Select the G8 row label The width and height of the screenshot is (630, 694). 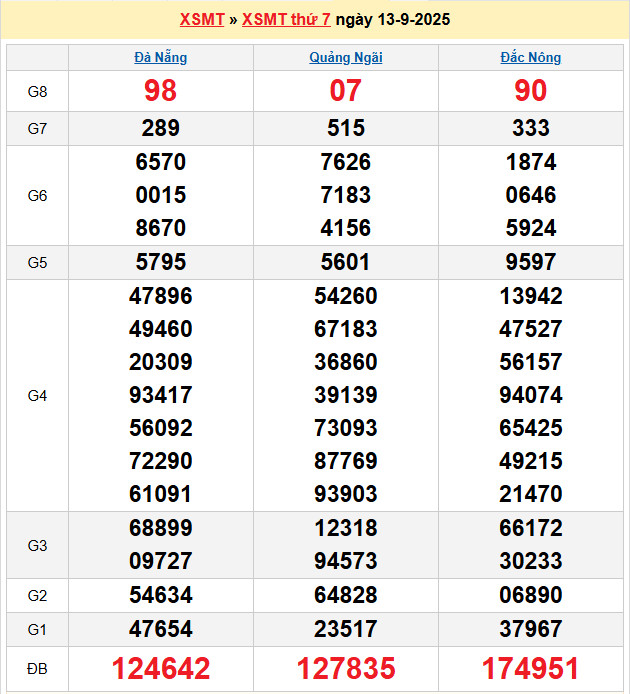(37, 92)
